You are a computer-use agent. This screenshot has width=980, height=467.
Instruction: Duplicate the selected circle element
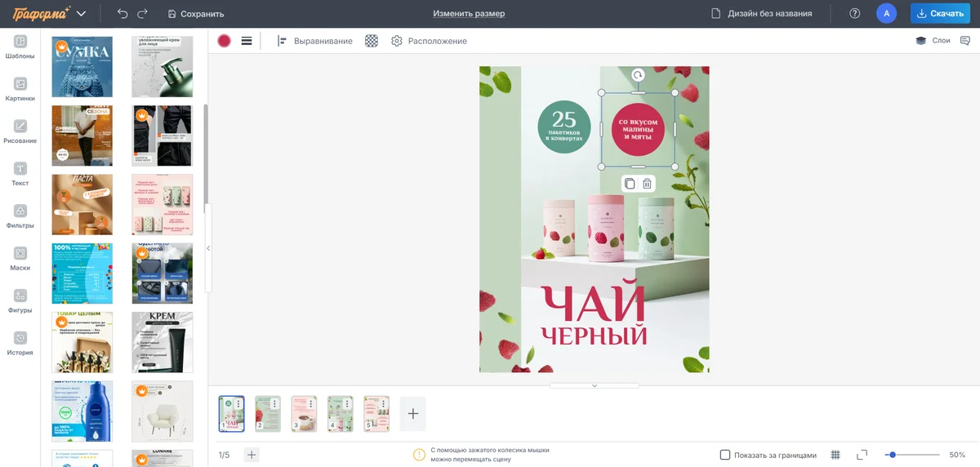[x=630, y=184]
